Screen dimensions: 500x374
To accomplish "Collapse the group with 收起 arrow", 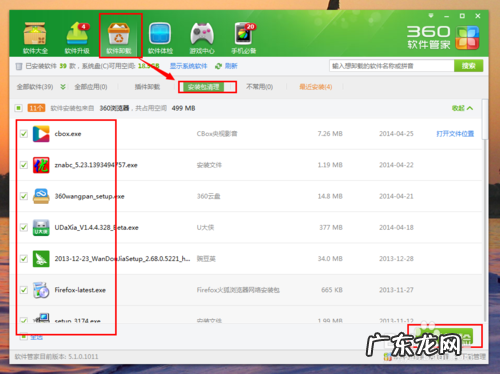I will coord(462,108).
